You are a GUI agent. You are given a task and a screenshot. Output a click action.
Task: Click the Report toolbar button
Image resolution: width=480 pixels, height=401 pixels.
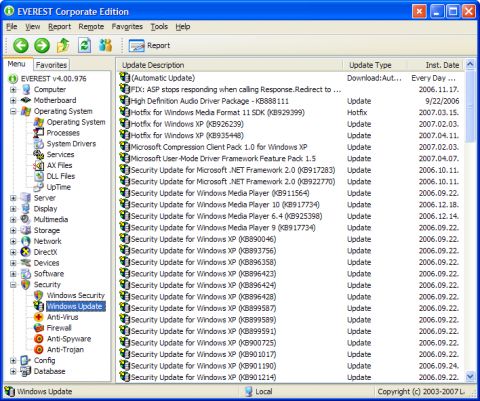click(150, 46)
